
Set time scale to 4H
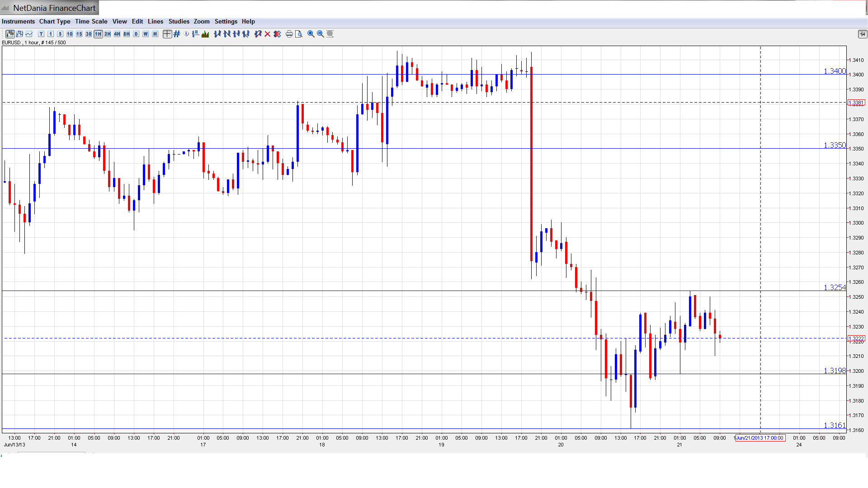pos(117,34)
